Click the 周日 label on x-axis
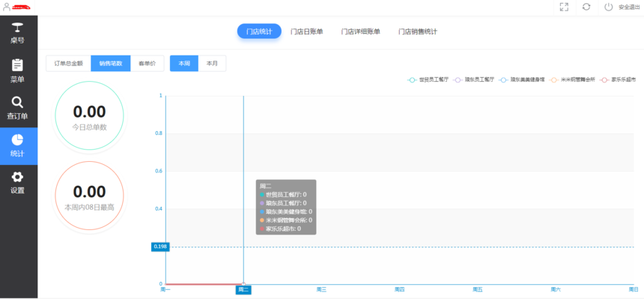The image size is (644, 299). point(634,289)
